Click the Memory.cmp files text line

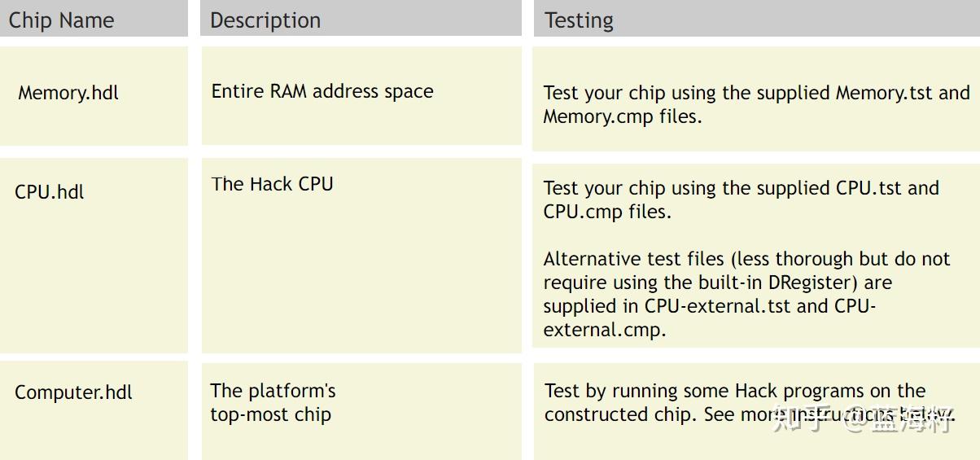(x=623, y=116)
